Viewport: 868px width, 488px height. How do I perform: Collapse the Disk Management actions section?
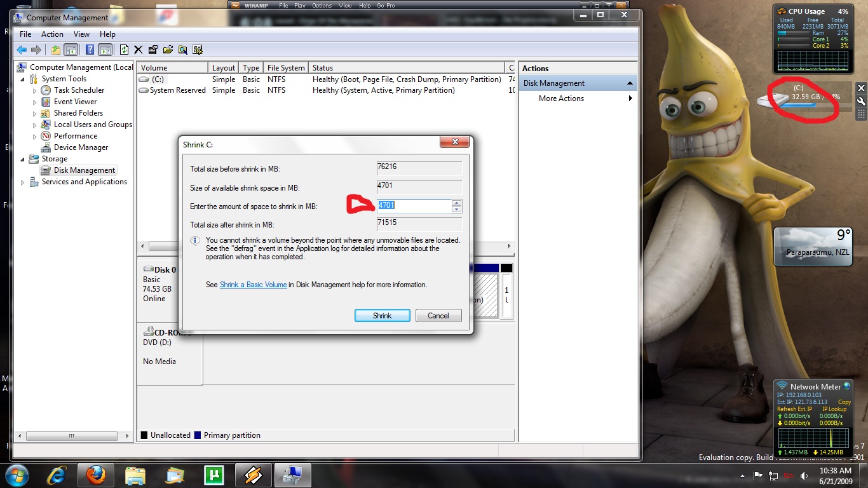[x=630, y=83]
